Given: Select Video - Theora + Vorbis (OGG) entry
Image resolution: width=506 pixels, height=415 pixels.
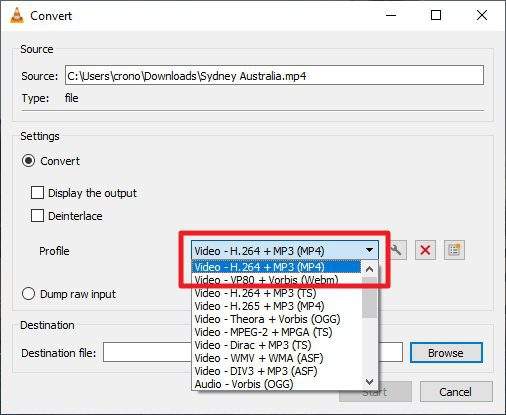Looking at the screenshot, I should pos(267,319).
